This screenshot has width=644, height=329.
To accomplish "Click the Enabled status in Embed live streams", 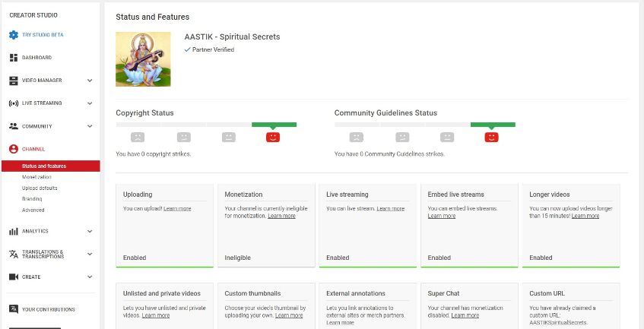I will pos(439,258).
